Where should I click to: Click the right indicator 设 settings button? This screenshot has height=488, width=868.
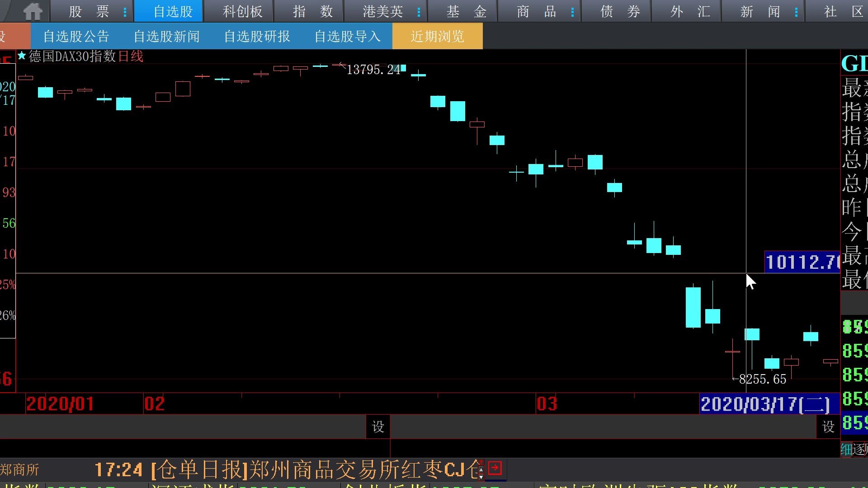[x=828, y=427]
